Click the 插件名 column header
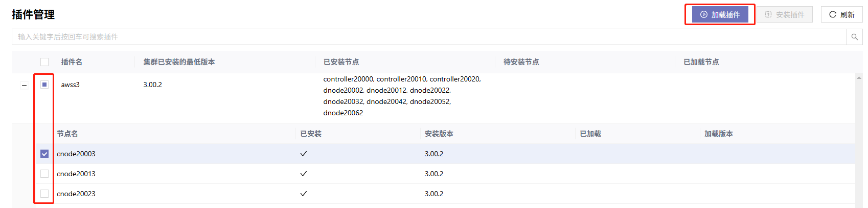This screenshot has height=208, width=868. [72, 62]
